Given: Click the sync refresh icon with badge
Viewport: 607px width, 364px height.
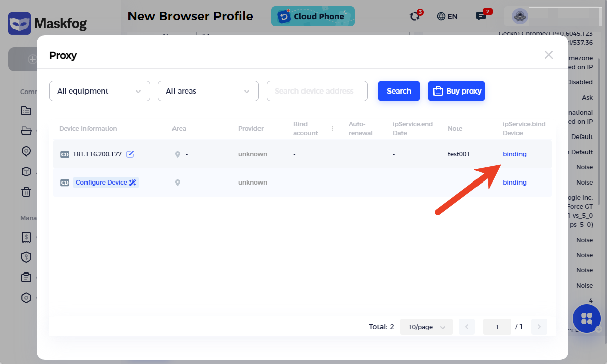Looking at the screenshot, I should click(x=415, y=16).
